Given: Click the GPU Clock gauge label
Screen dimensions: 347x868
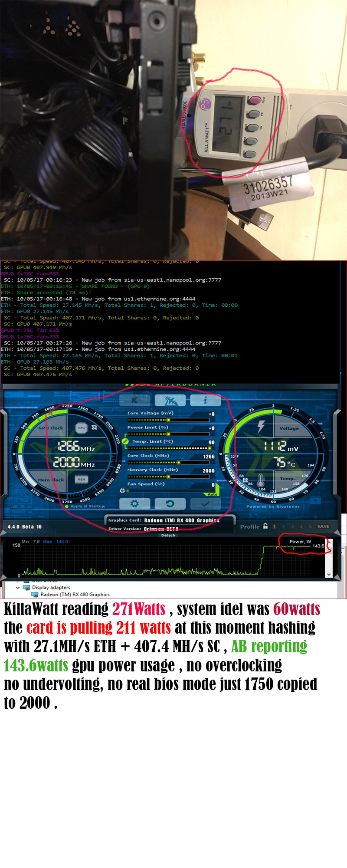Looking at the screenshot, I should point(51,428).
